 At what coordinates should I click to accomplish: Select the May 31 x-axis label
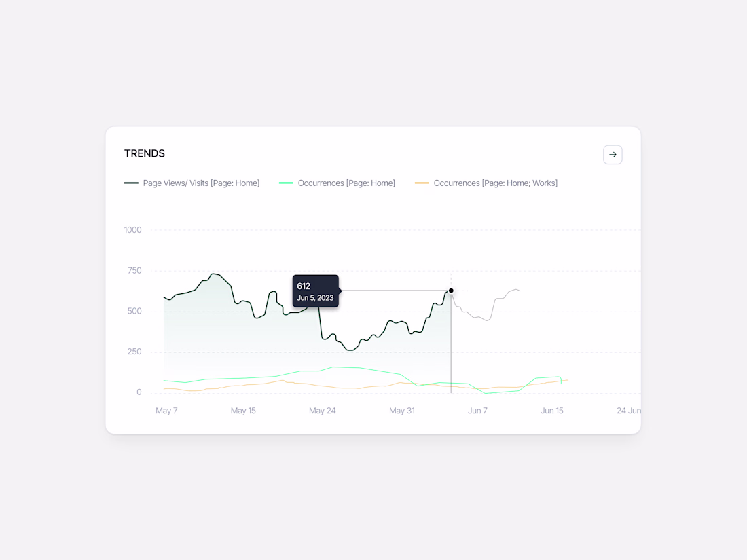click(401, 411)
